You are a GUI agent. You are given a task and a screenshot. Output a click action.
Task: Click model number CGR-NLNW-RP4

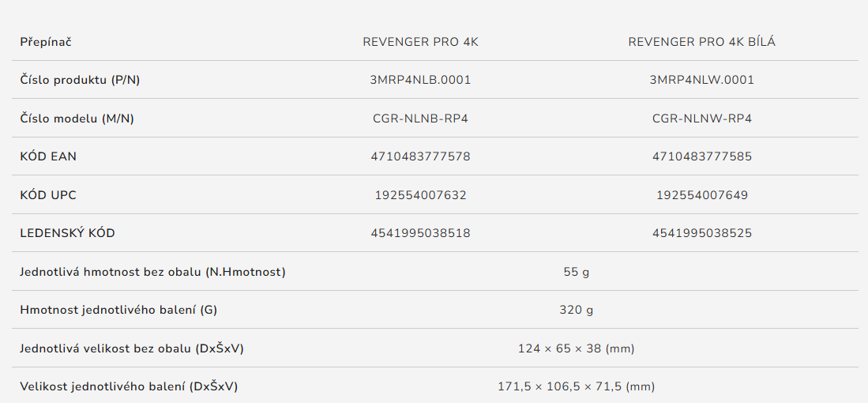702,119
